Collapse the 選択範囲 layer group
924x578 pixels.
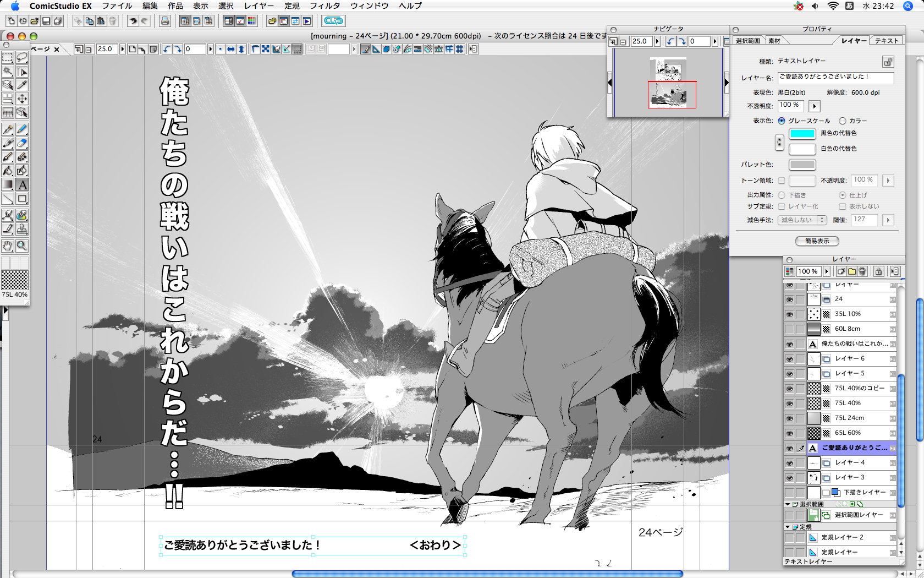(788, 504)
